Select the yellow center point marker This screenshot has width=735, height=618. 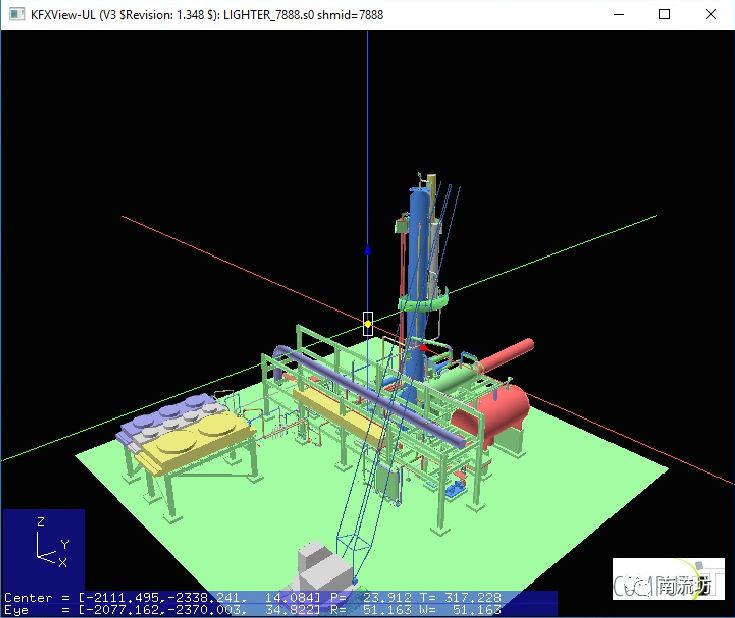367,324
